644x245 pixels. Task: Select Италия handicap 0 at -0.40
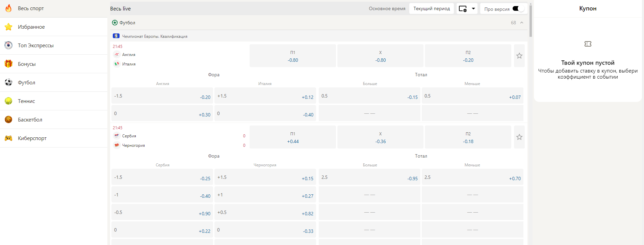(265, 113)
